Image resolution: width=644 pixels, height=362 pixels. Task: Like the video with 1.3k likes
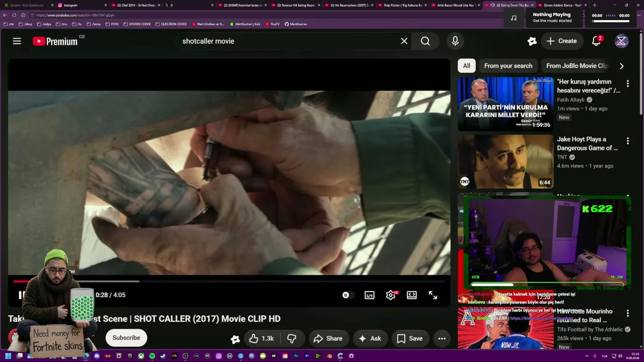click(262, 338)
